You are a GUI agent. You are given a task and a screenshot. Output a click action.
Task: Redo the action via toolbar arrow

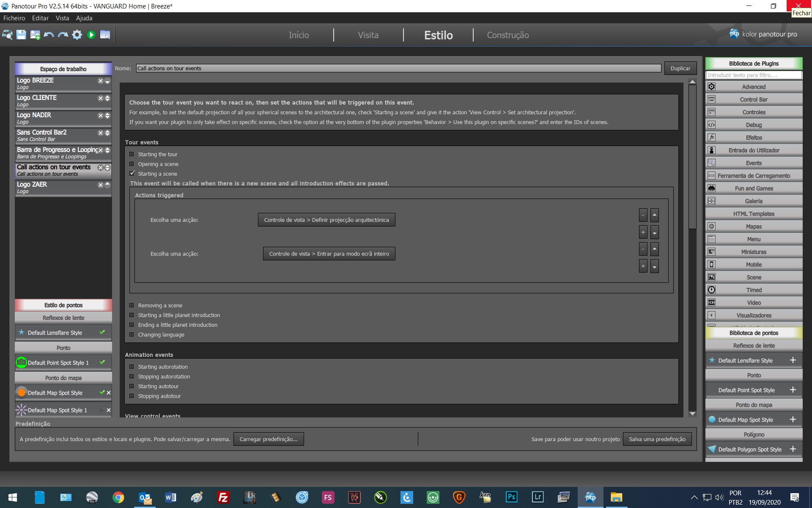pyautogui.click(x=63, y=35)
